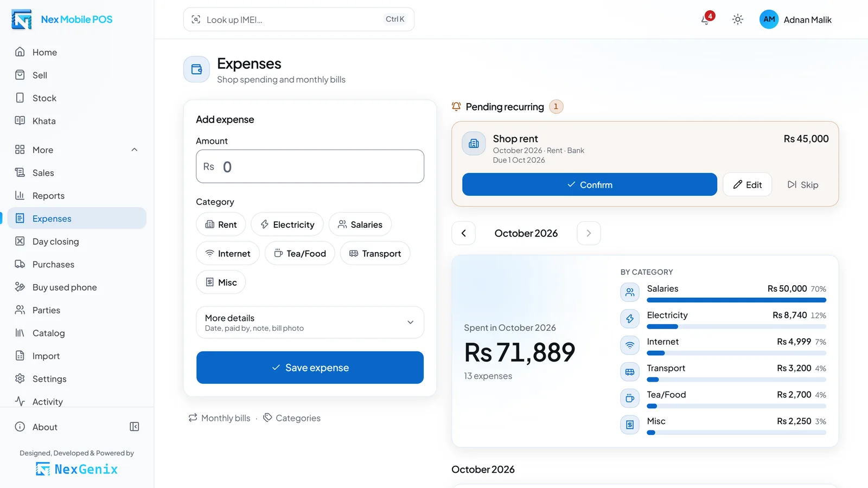Viewport: 868px width, 488px height.
Task: Collapse the More sidebar group
Action: tap(77, 150)
